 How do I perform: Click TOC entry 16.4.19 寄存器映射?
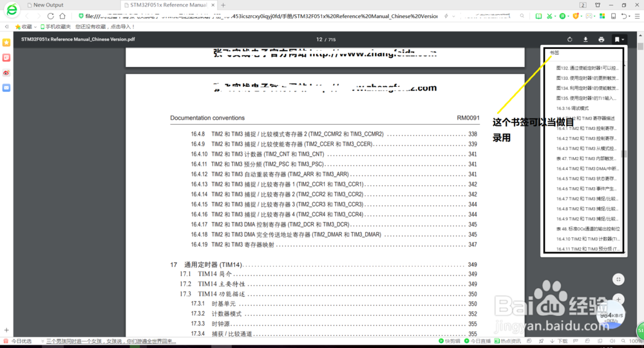pyautogui.click(x=334, y=244)
